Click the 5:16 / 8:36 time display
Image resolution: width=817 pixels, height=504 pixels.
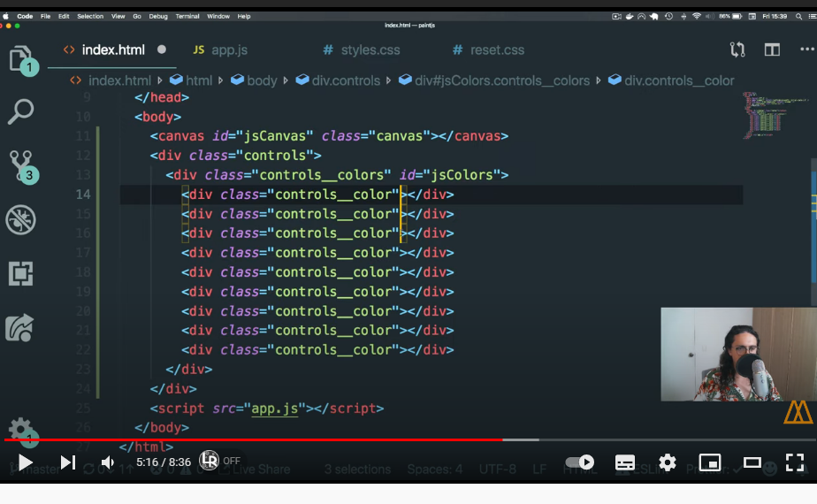pos(163,462)
